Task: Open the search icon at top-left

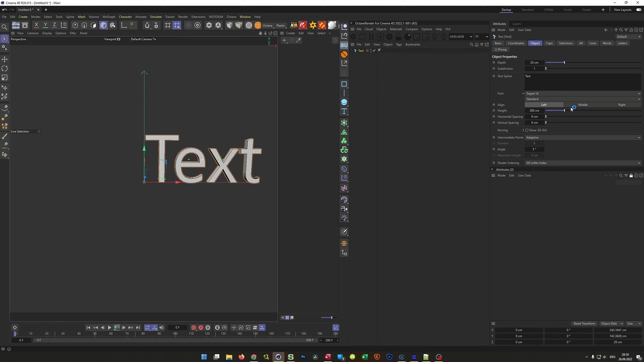Action: pyautogui.click(x=5, y=27)
